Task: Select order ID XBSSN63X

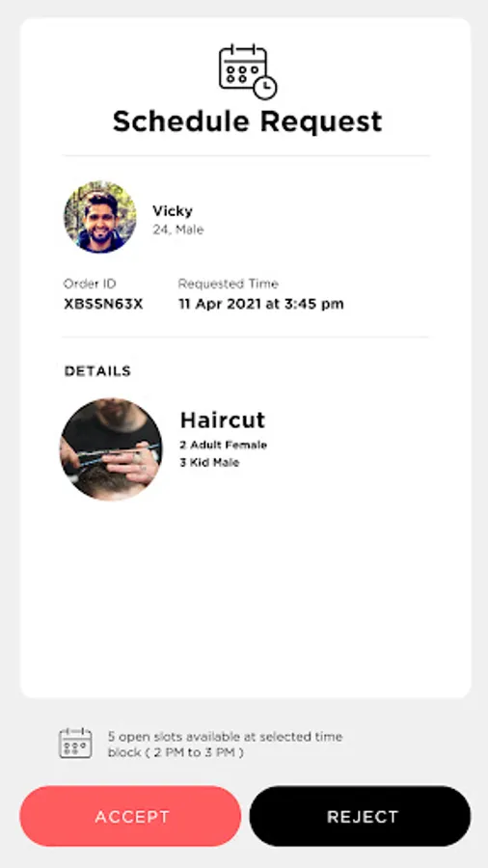Action: tap(103, 304)
